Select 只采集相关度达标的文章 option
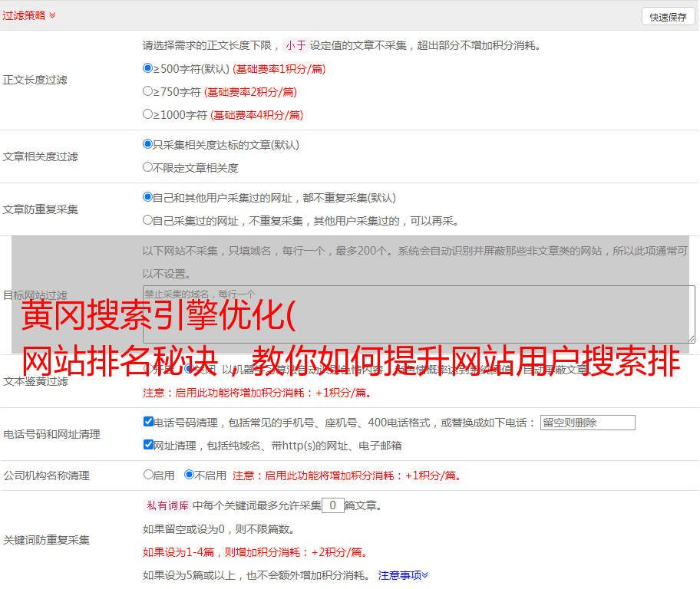 click(x=148, y=144)
